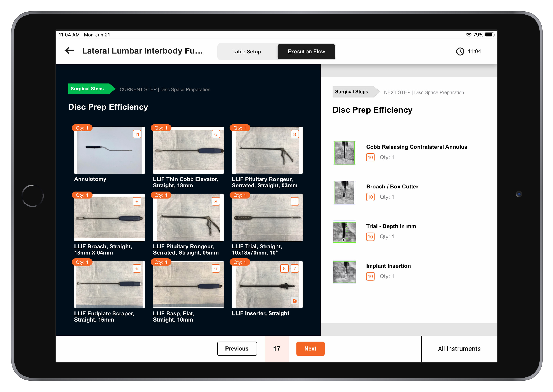The width and height of the screenshot is (553, 392).
Task: Open Trial - Depth in mm x-ray thumbnail
Action: click(344, 232)
